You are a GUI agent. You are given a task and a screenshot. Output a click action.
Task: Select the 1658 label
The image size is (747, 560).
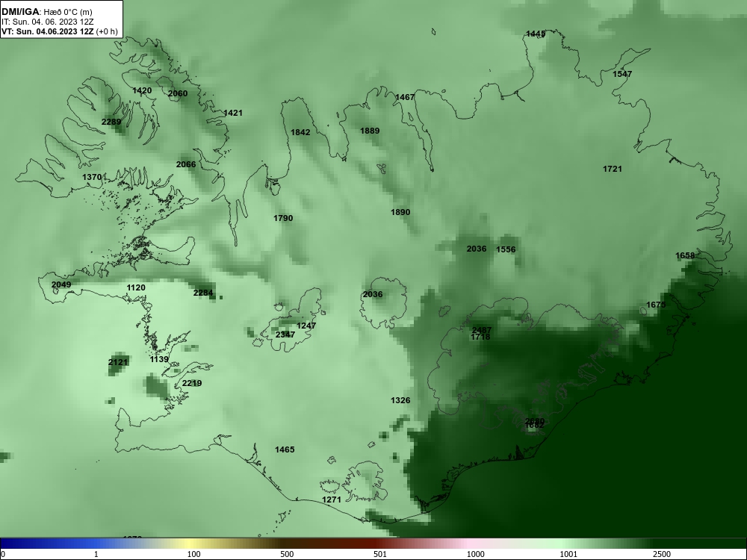685,255
